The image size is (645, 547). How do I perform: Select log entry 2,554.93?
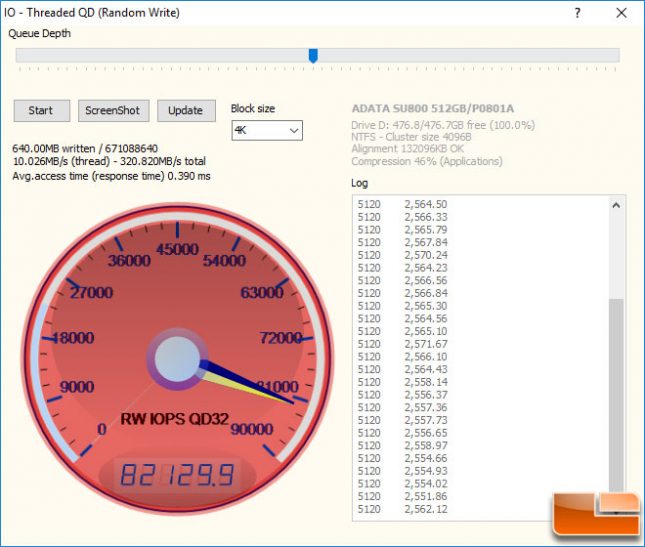click(x=402, y=471)
